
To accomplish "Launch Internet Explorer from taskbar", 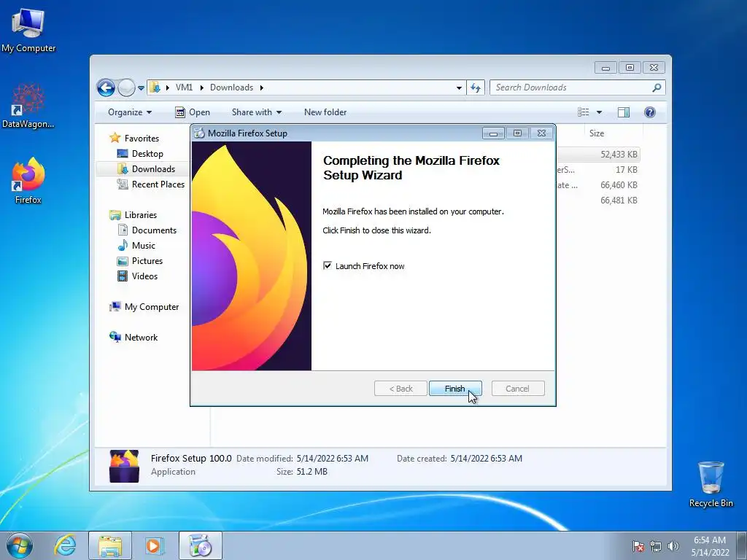I will click(x=65, y=545).
